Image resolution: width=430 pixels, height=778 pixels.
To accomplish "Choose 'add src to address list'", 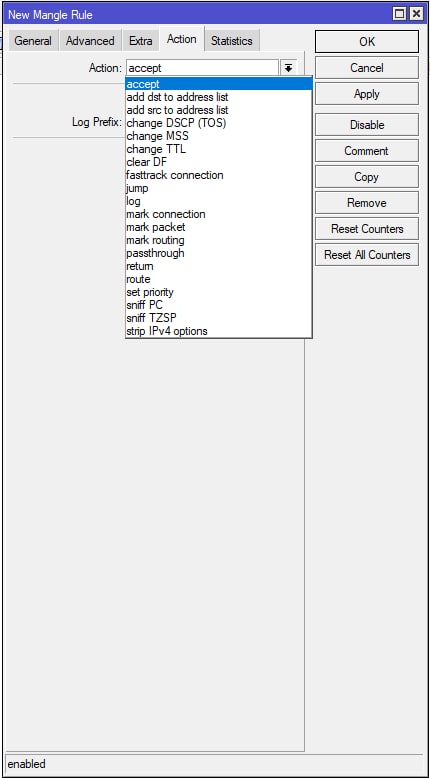I will [219, 110].
